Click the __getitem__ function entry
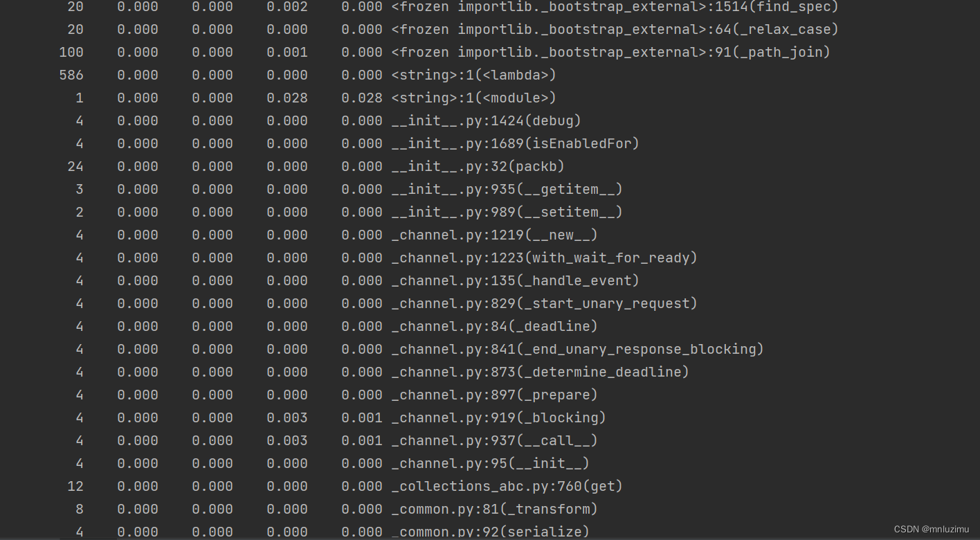 pos(507,190)
